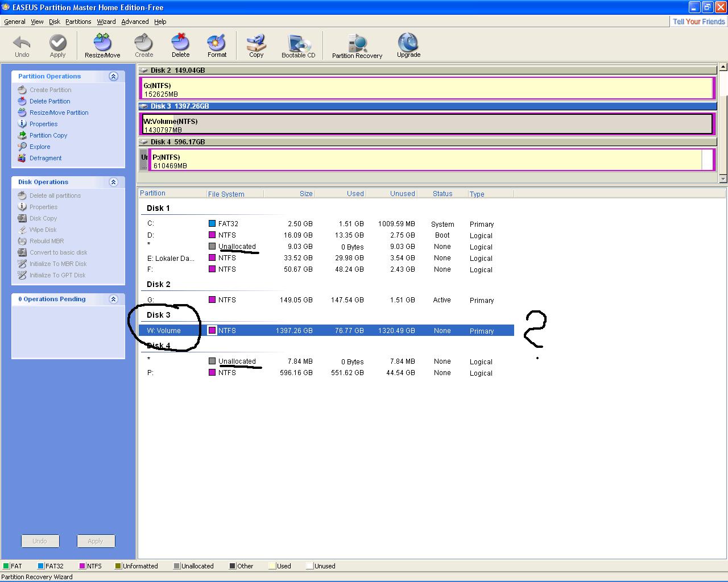Screen dimensions: 728x582
Task: Sort by File System column header
Action: pos(234,194)
